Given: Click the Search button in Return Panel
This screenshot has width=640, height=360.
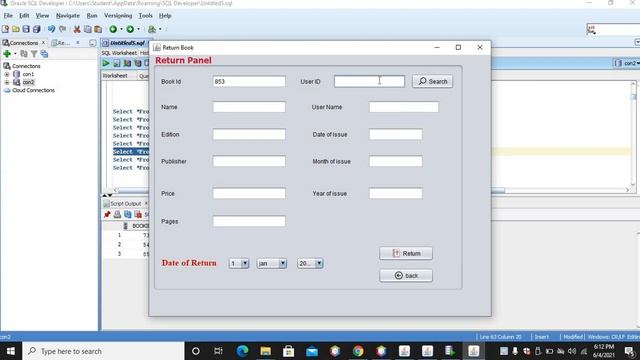Looking at the screenshot, I should [x=432, y=81].
